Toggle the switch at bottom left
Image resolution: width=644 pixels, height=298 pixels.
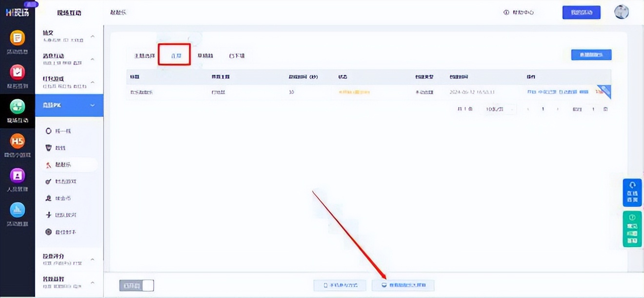pos(137,285)
